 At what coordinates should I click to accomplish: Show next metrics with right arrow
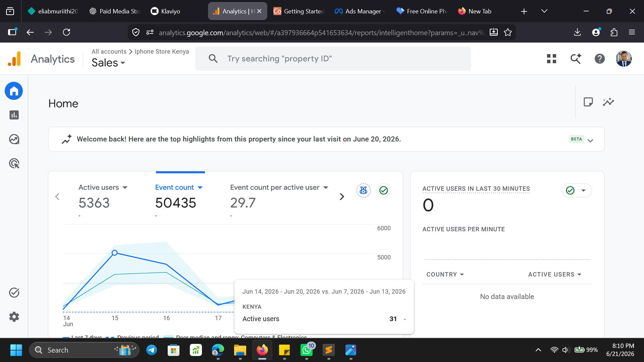click(x=342, y=197)
